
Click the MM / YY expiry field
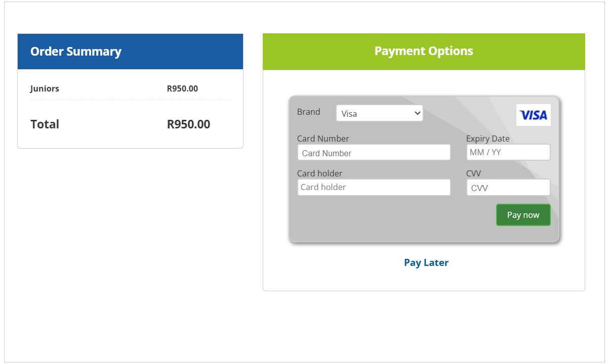pos(508,152)
